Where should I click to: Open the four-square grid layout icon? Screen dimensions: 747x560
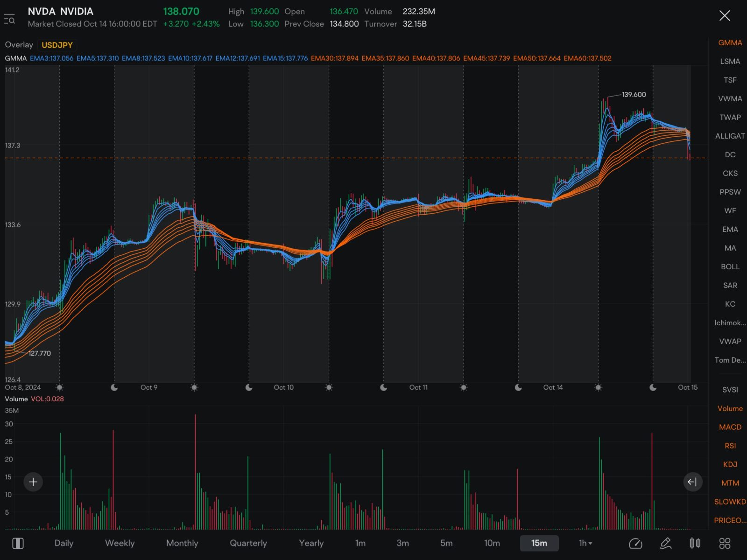725,543
